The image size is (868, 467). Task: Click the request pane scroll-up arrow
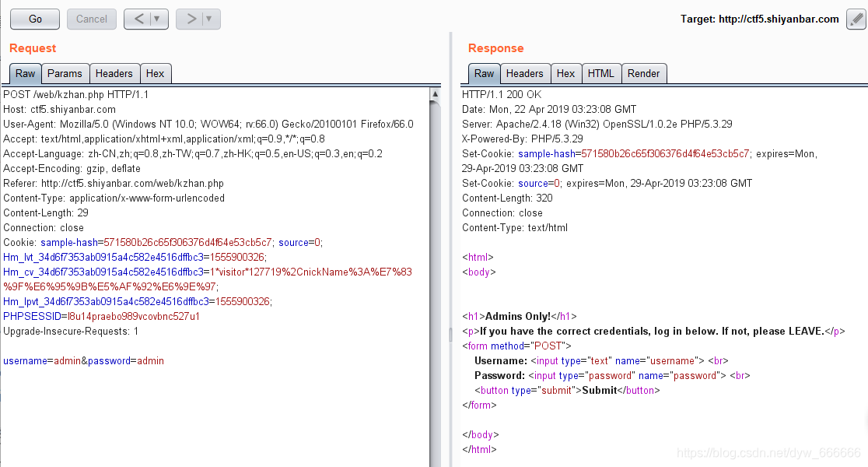click(x=435, y=94)
